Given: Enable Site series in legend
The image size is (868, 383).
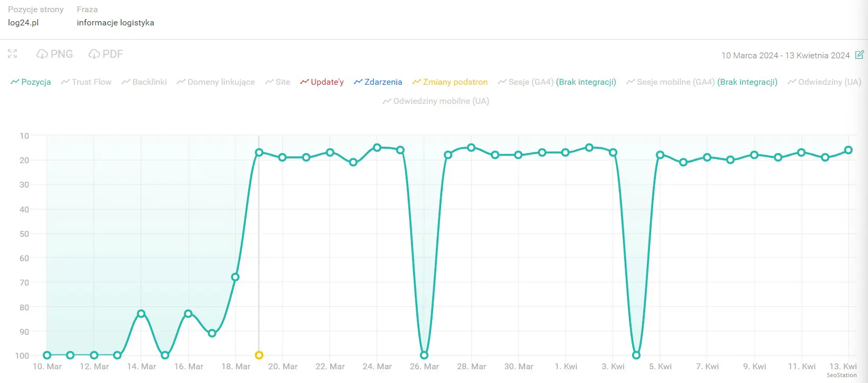Looking at the screenshot, I should (x=278, y=82).
